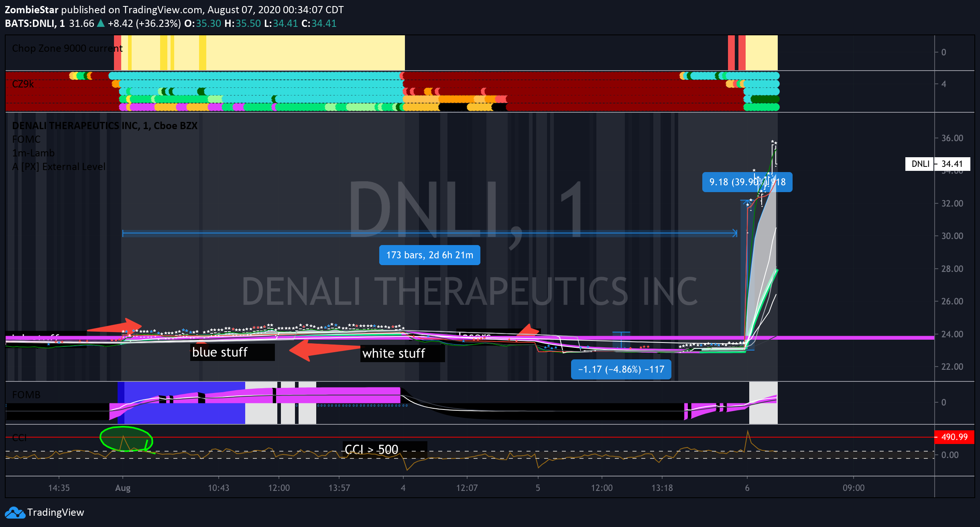
Task: Click the DENALI THERAPEUTICS INC chart title
Action: click(105, 126)
